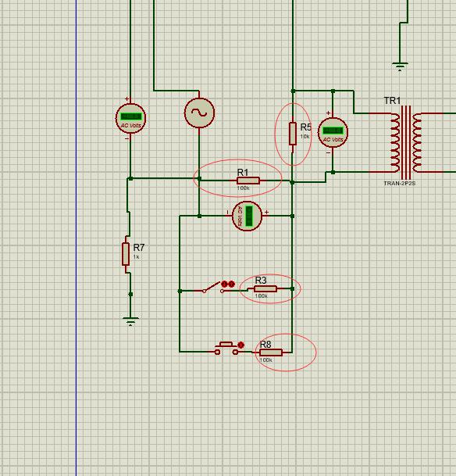This screenshot has width=456, height=476.
Task: Click the R5 reference label
Action: tap(305, 127)
